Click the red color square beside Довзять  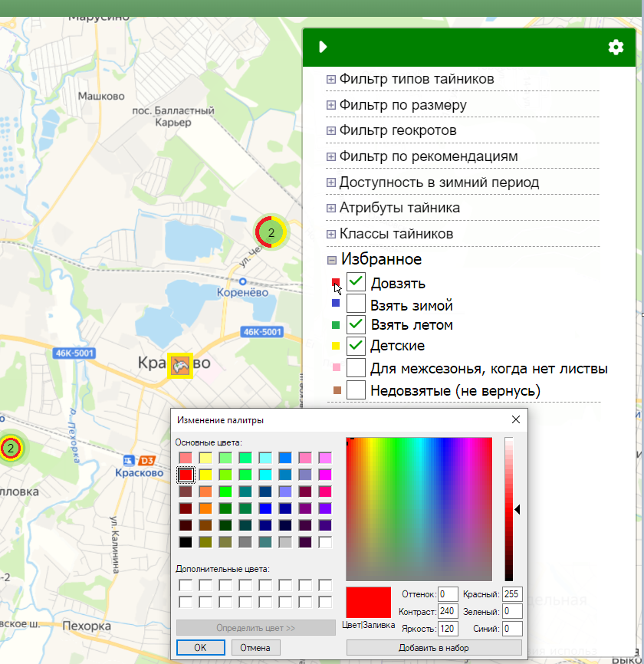click(x=336, y=282)
